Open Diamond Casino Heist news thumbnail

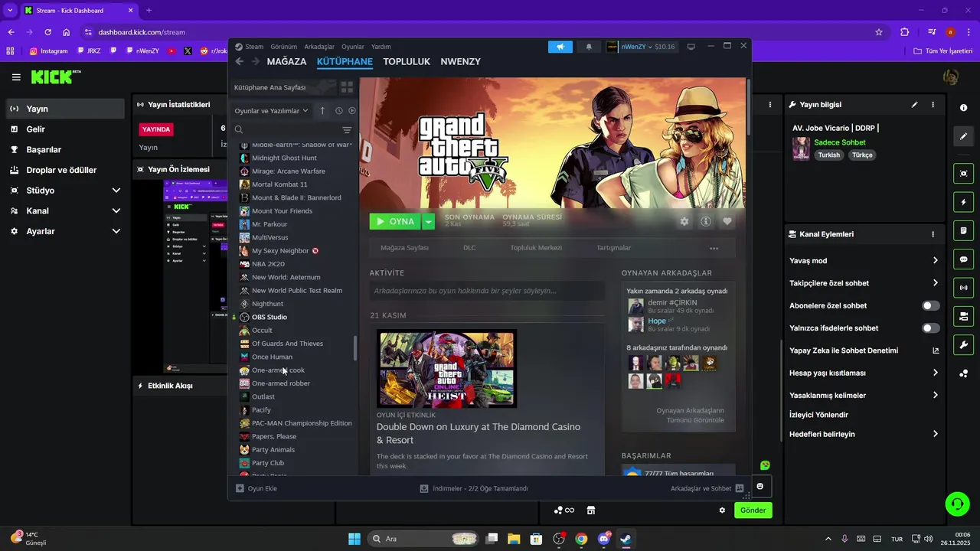tap(447, 369)
